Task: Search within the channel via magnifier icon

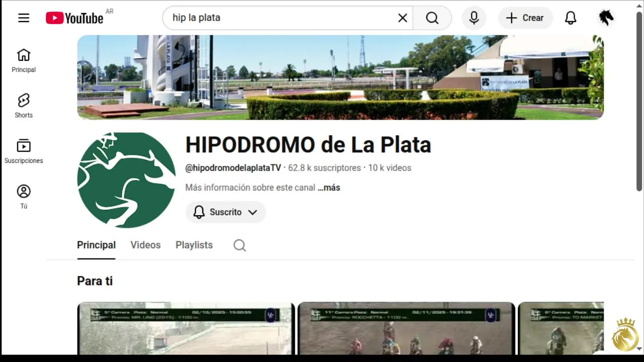Action: (x=239, y=245)
